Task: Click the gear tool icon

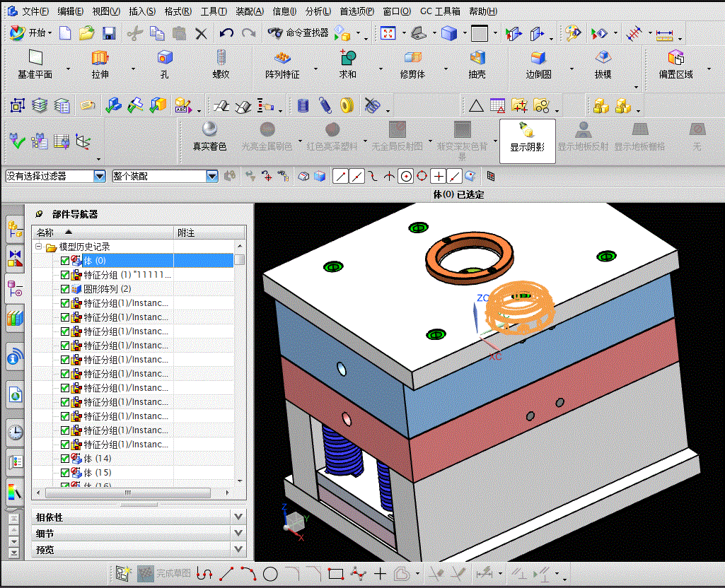Action: [347, 106]
